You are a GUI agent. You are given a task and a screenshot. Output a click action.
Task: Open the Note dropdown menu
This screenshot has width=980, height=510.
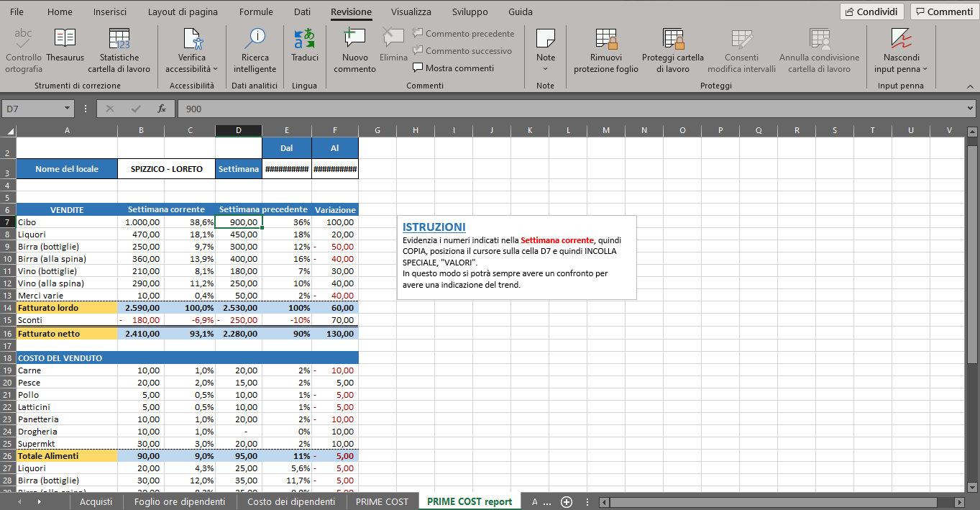pyautogui.click(x=545, y=69)
